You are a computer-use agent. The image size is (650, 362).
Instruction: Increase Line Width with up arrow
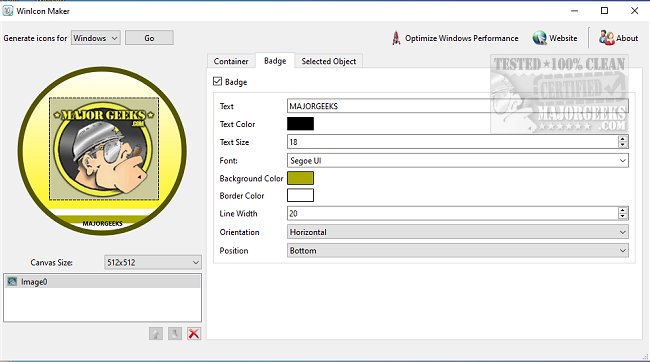tap(622, 210)
